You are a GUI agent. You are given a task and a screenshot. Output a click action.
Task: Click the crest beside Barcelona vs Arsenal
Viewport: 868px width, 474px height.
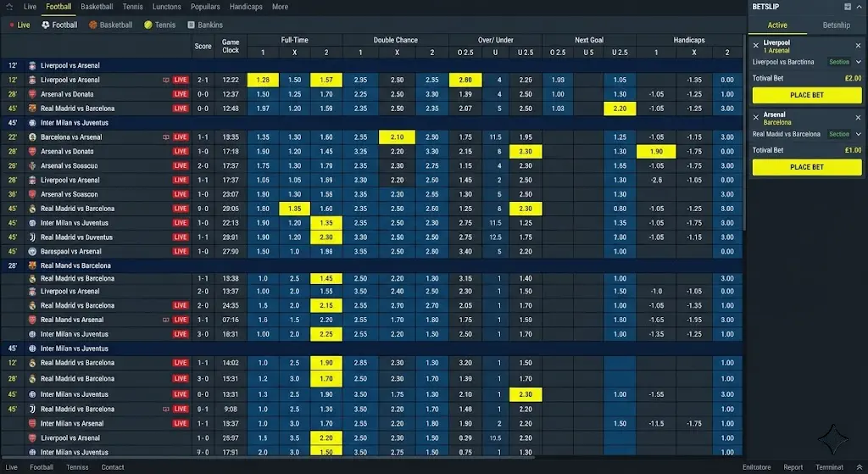point(32,137)
